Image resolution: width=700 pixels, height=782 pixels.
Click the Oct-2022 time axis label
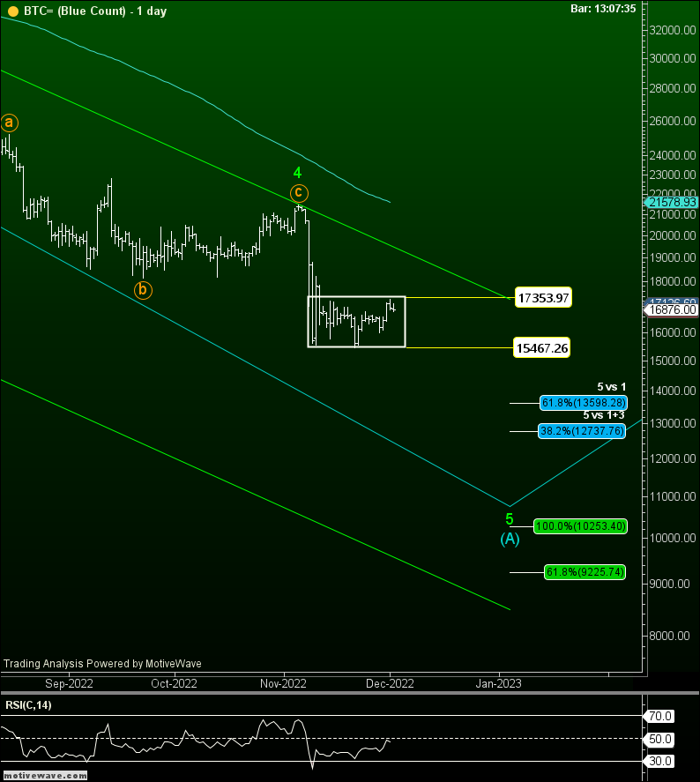click(174, 684)
